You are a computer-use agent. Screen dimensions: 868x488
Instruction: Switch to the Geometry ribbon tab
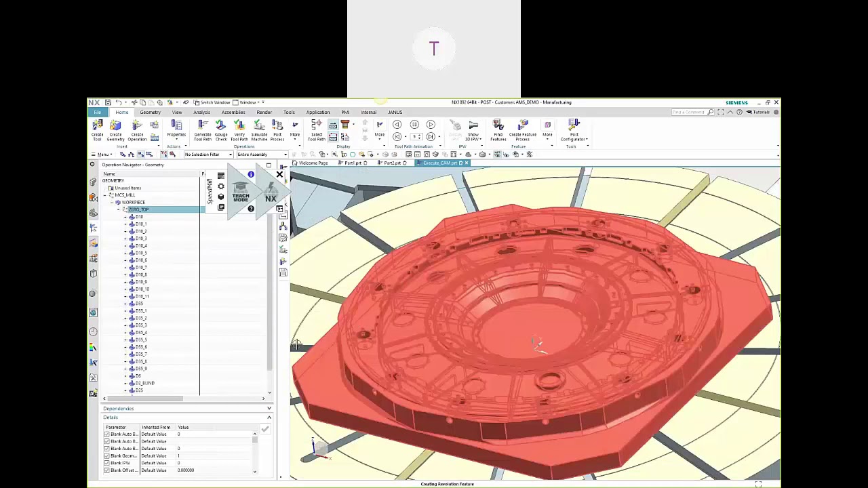point(151,113)
